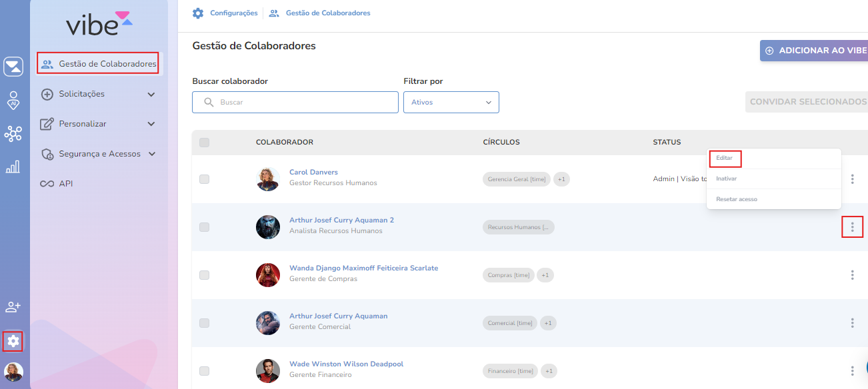Viewport: 868px width, 389px height.
Task: Open the settings gear in the left rail
Action: click(13, 342)
